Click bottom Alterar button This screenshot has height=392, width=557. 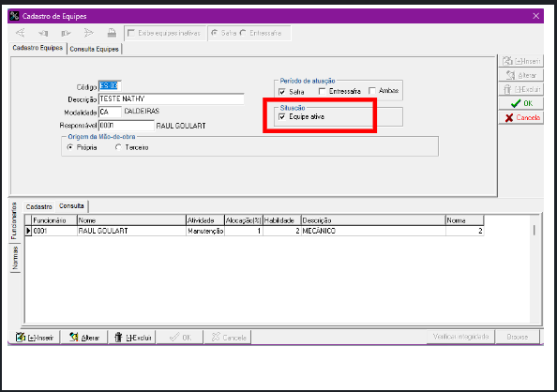coord(84,338)
